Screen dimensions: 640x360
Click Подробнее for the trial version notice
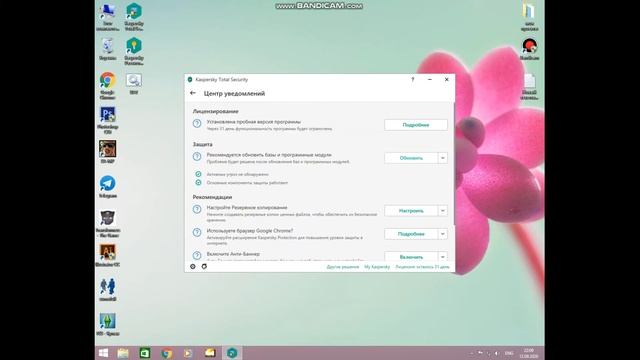[x=416, y=125]
